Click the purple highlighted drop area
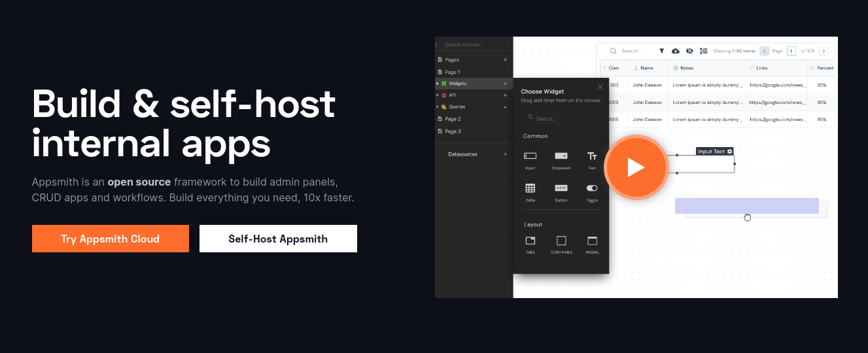This screenshot has width=868, height=353. tap(747, 206)
